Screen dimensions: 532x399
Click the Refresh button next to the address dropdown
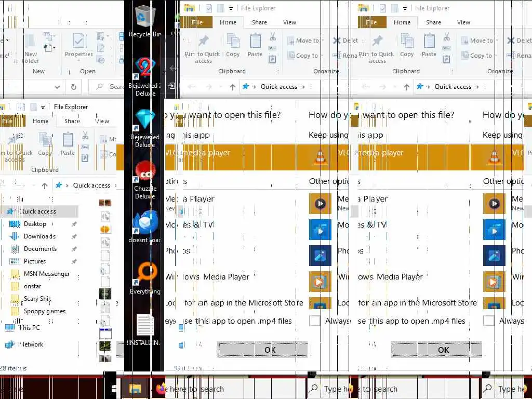(74, 87)
